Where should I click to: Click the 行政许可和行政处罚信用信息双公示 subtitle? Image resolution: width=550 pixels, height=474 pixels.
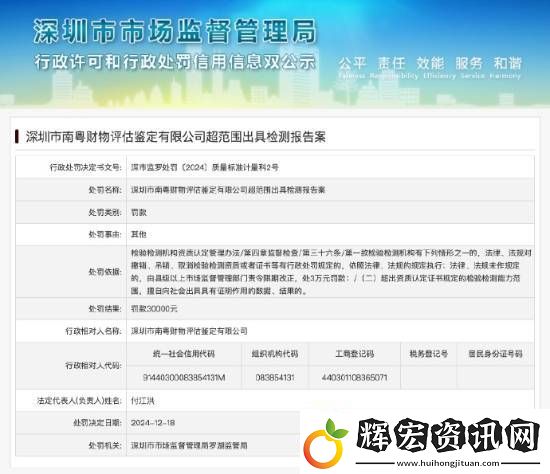click(x=175, y=62)
